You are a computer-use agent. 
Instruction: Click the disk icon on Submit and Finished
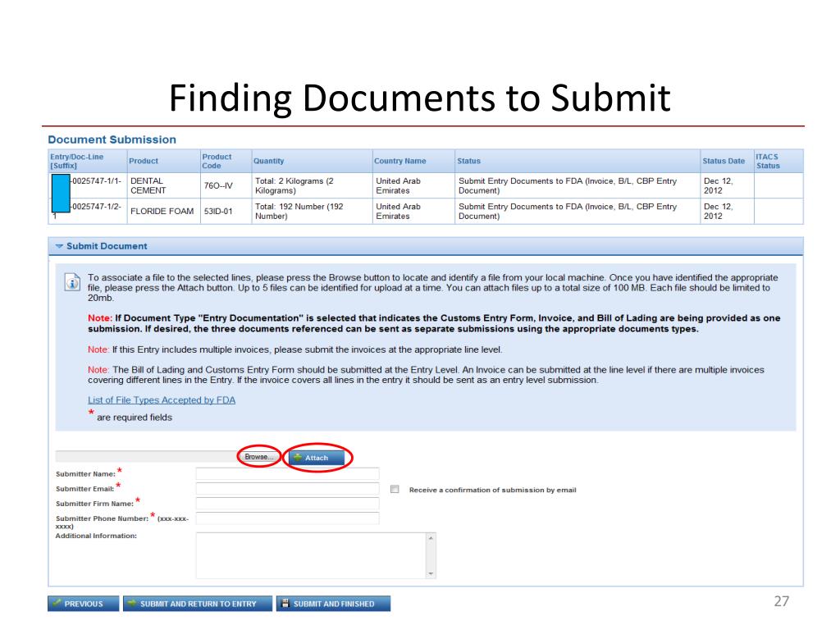click(285, 603)
